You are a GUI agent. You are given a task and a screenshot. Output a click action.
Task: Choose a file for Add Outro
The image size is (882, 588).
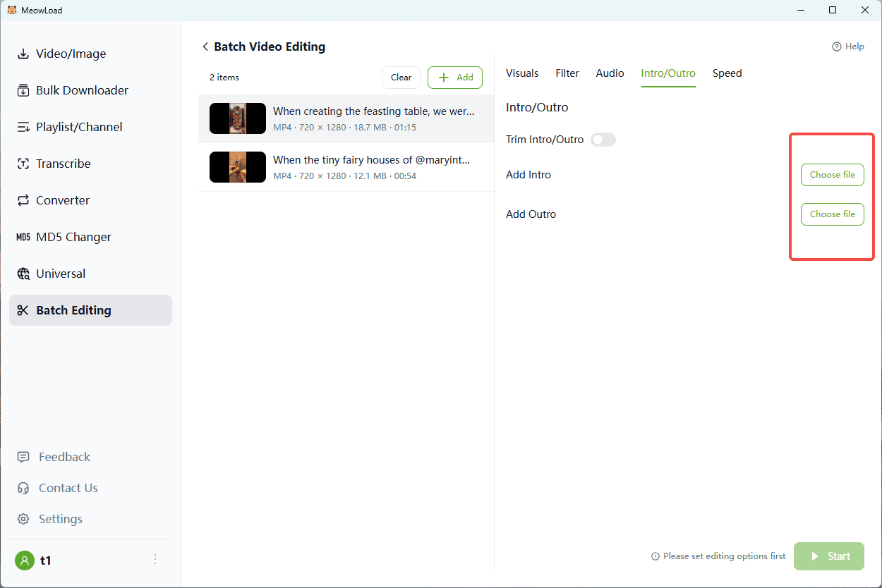(x=832, y=214)
